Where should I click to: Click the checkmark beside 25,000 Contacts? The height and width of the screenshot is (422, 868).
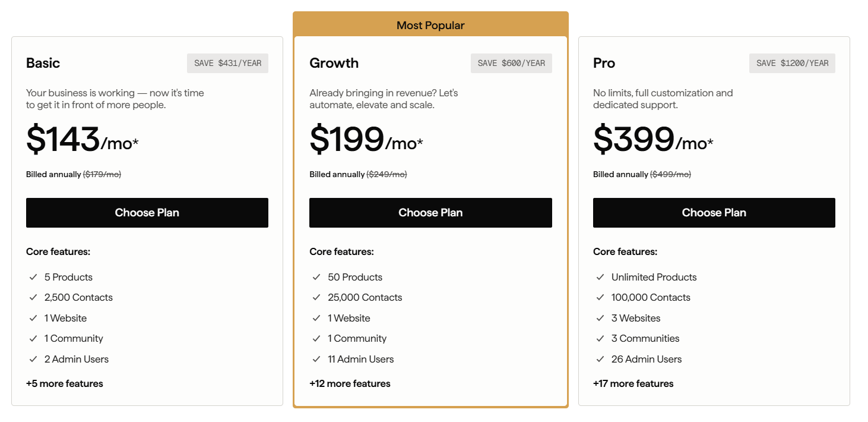pos(316,297)
